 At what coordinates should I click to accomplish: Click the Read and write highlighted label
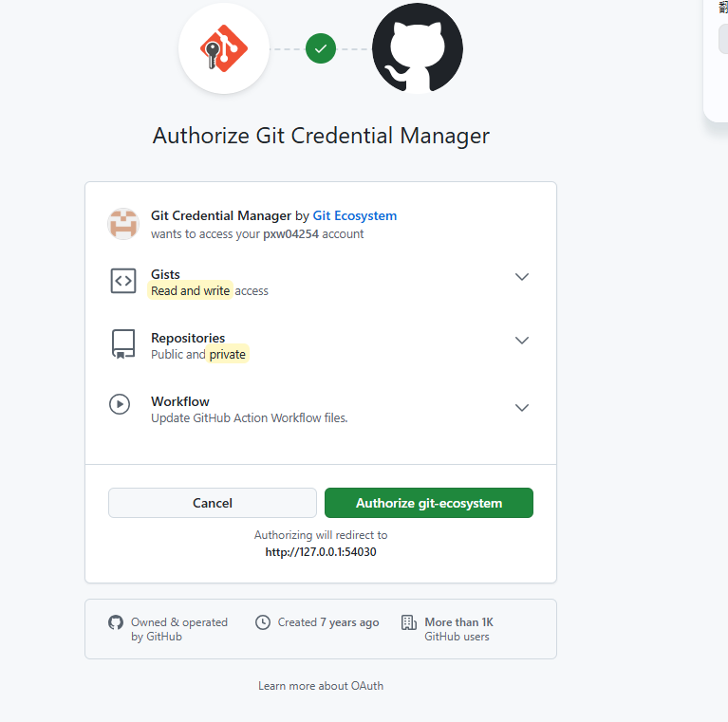pyautogui.click(x=191, y=290)
